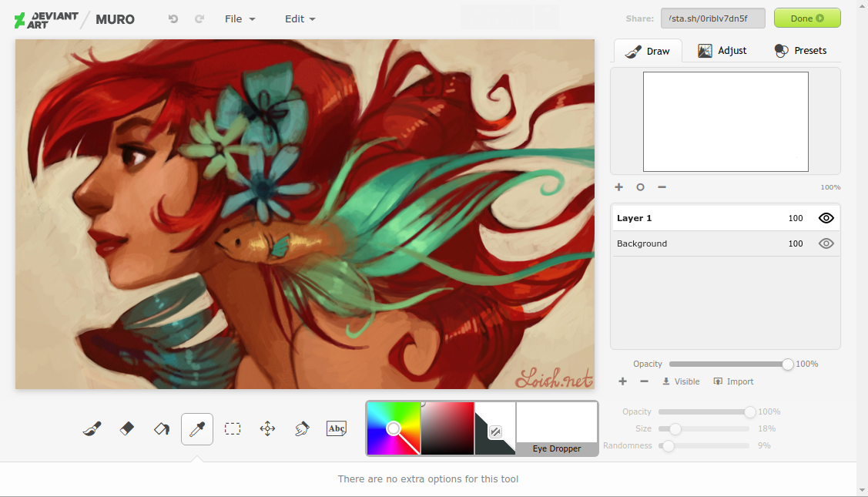Zoom out with navigator minus icon
This screenshot has height=497, width=868.
coord(662,187)
